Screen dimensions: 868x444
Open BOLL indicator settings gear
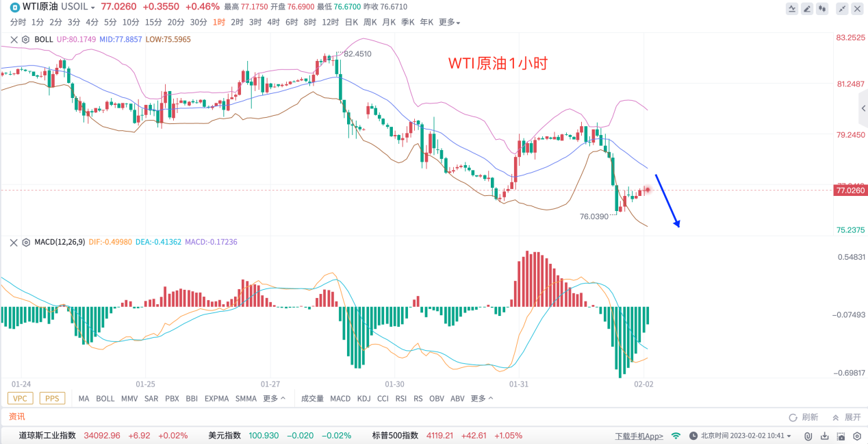click(x=25, y=40)
